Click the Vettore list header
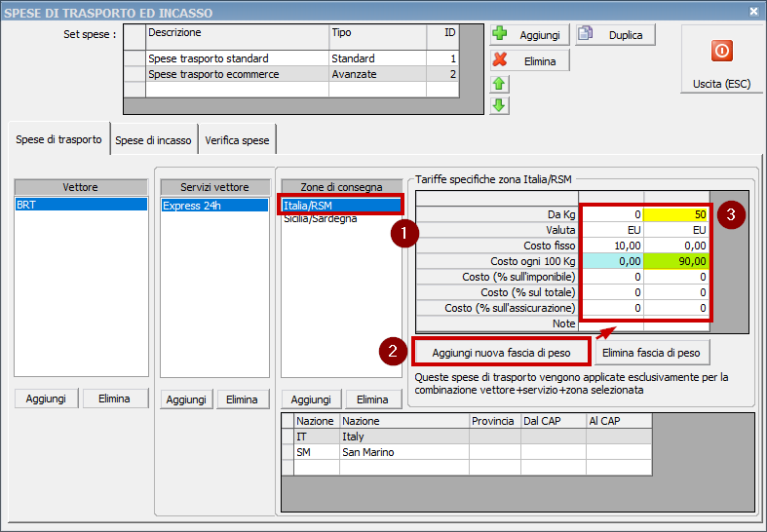The height and width of the screenshot is (532, 767). 81,187
